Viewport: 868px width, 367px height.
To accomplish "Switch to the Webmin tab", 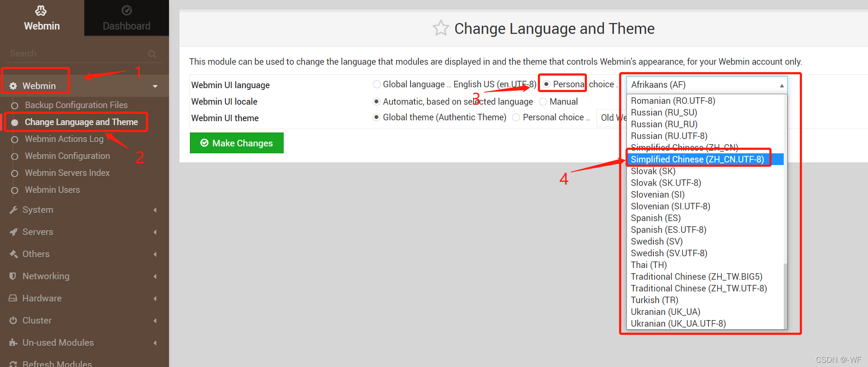I will tap(42, 18).
